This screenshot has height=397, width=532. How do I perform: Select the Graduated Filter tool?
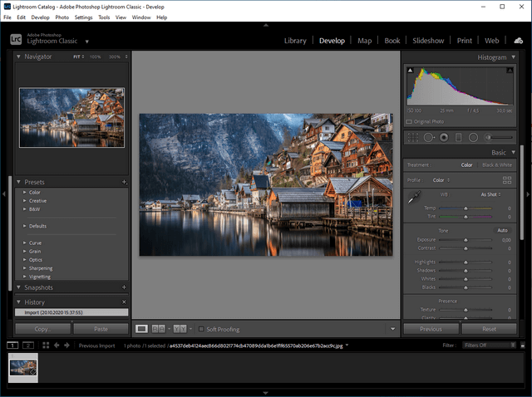pyautogui.click(x=458, y=136)
